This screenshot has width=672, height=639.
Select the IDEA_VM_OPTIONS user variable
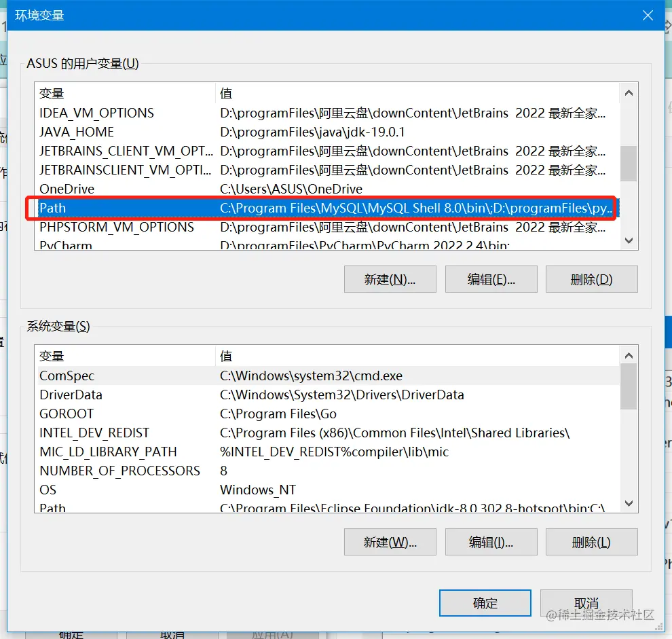pos(327,113)
